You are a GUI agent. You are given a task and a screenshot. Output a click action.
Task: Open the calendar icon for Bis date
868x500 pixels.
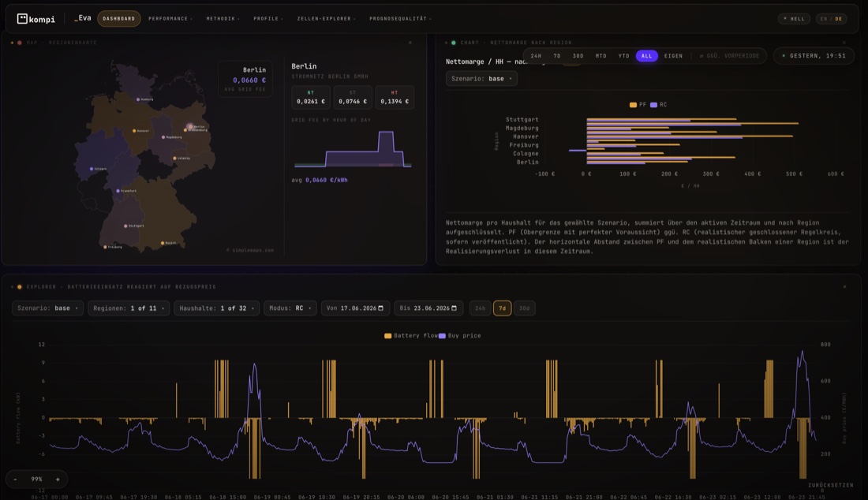tap(454, 308)
